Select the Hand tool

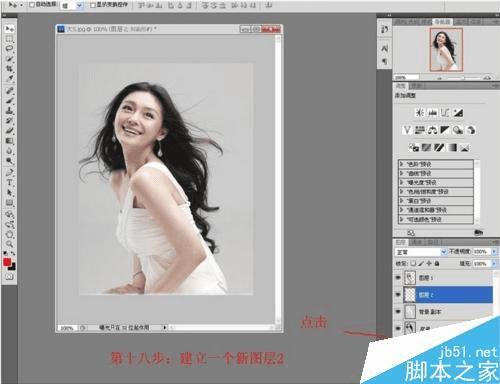(x=9, y=234)
